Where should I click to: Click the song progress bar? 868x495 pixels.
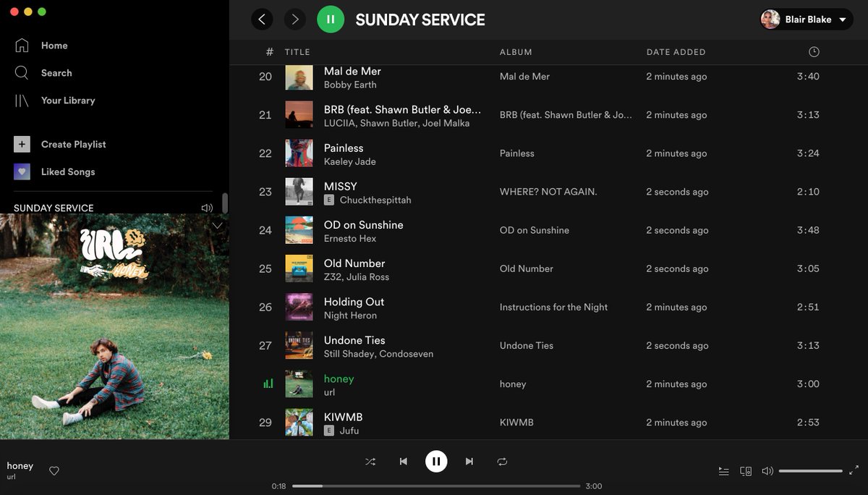[436, 486]
